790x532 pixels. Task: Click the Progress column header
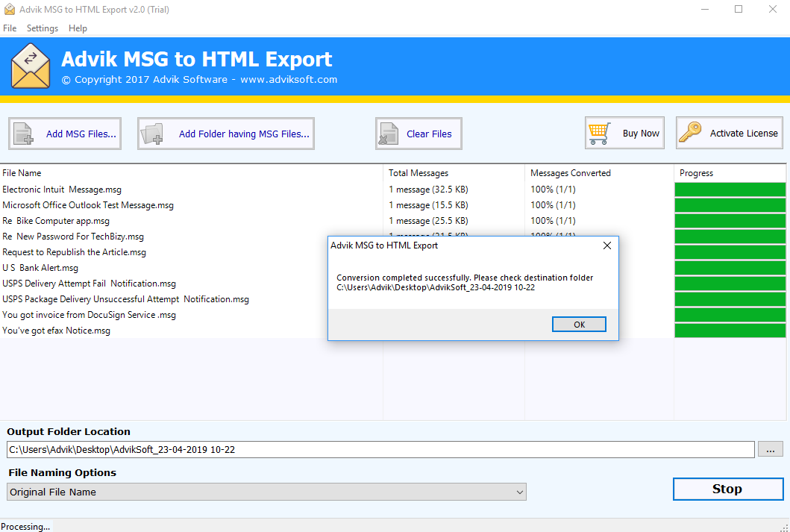[730, 173]
